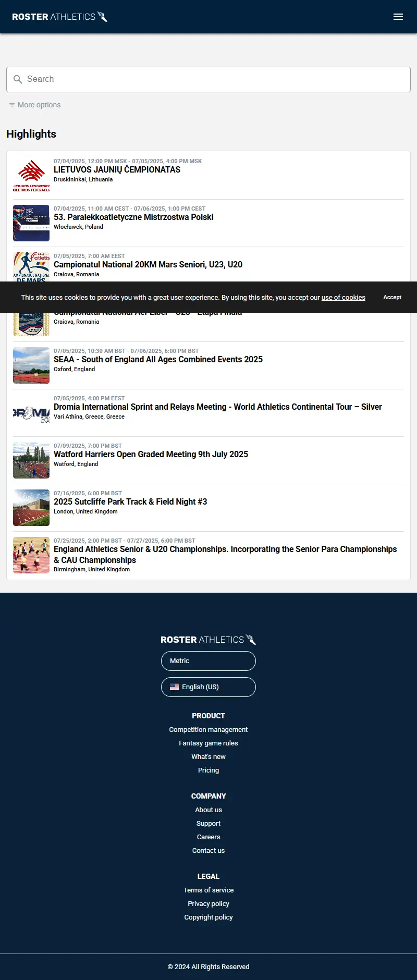The width and height of the screenshot is (417, 980).
Task: Click Włocławek, Poland location text
Action: tap(78, 227)
